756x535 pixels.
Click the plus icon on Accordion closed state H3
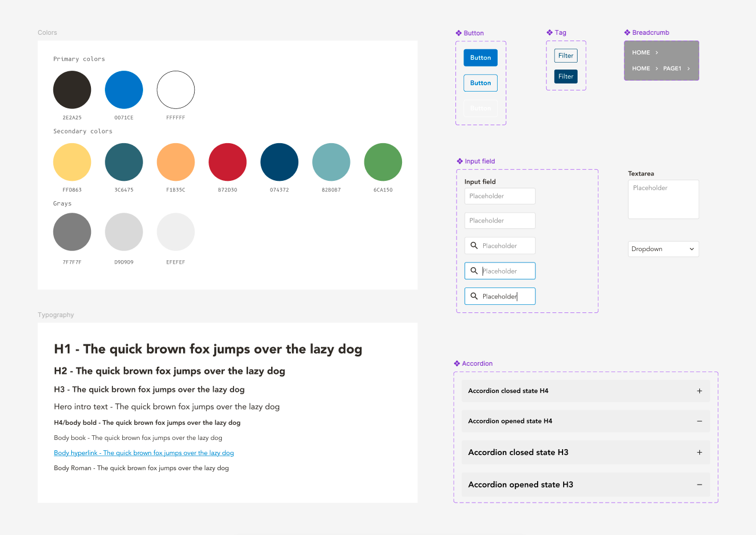click(699, 453)
